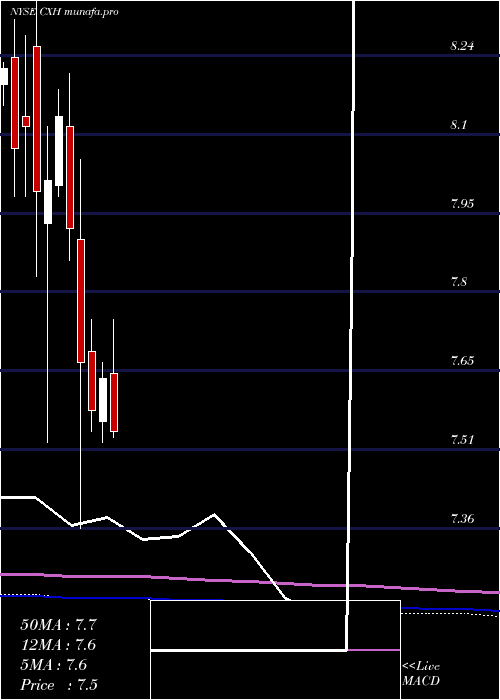The image size is (500, 700).
Task: Click the 12MA : 7.6 value
Action: (58, 645)
